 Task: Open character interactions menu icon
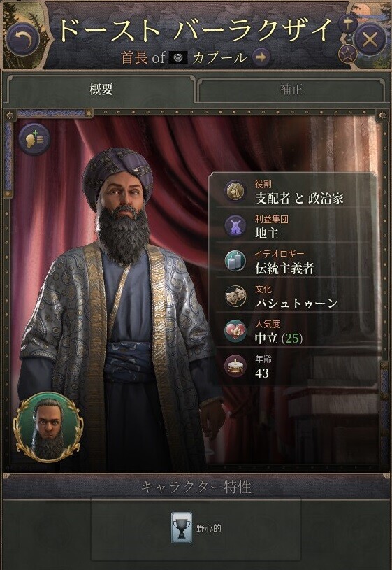click(34, 139)
